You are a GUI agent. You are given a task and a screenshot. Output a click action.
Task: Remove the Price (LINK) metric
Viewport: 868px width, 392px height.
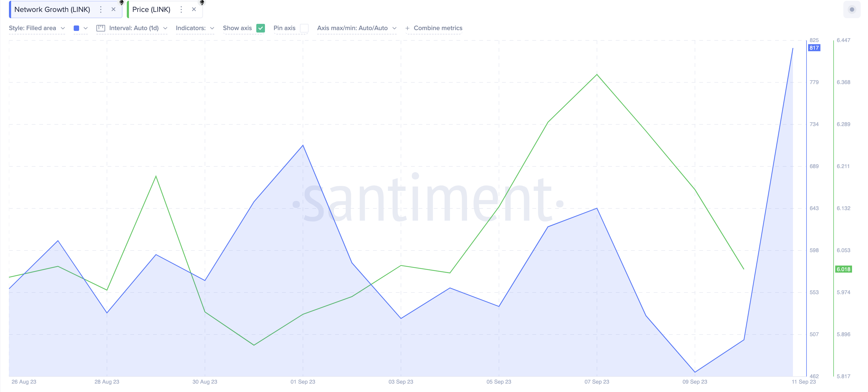coord(194,9)
